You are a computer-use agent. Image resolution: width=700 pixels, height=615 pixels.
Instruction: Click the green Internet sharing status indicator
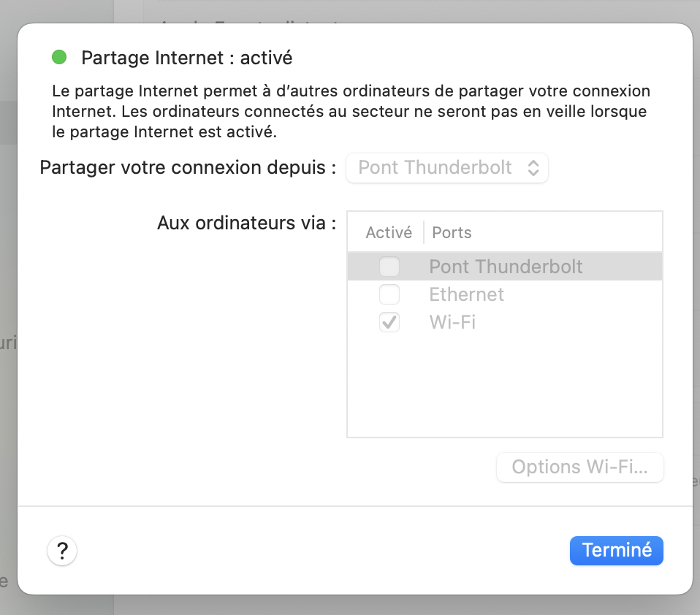point(59,57)
